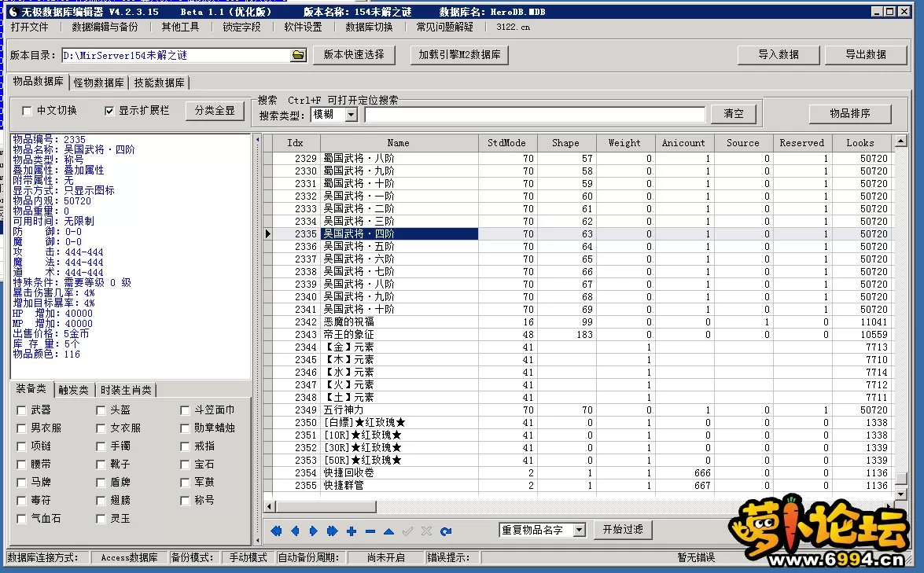The width and height of the screenshot is (924, 573).
Task: Check the 武器 category box
Action: pos(22,410)
